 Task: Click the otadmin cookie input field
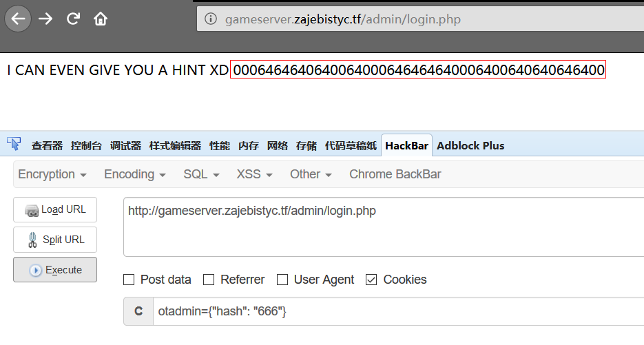(x=393, y=311)
